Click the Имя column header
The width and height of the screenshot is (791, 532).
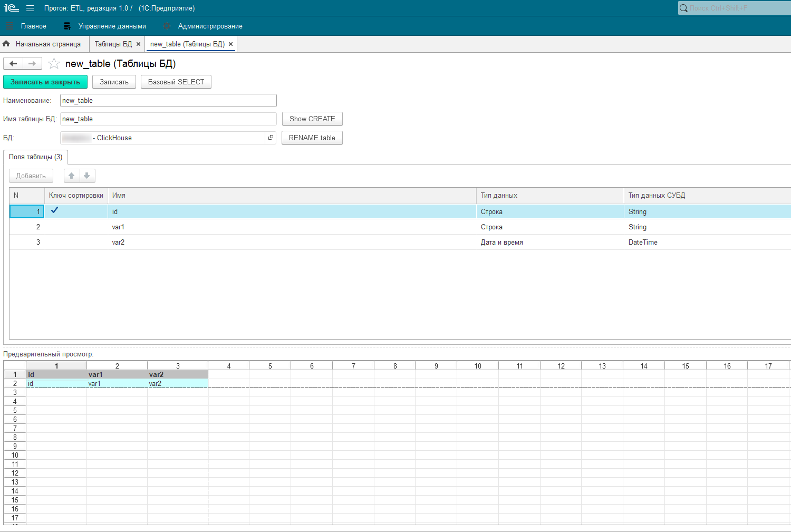click(x=292, y=195)
